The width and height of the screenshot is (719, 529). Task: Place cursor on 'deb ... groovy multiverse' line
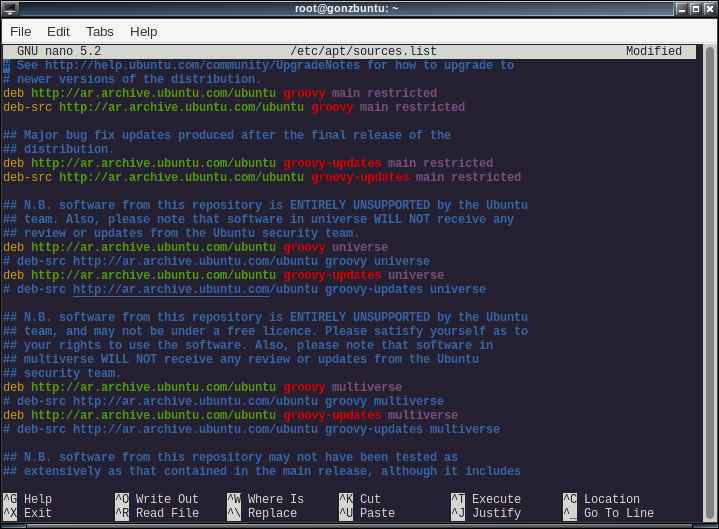click(203, 387)
